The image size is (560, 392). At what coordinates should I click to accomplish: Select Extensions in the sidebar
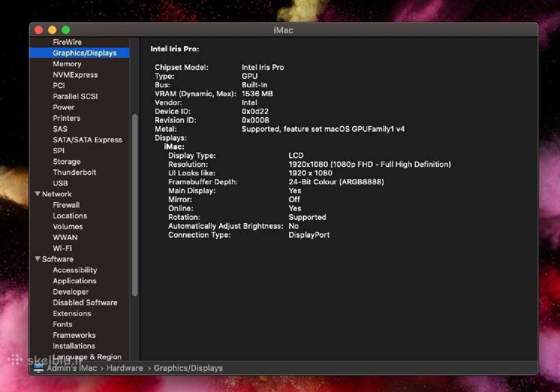72,313
